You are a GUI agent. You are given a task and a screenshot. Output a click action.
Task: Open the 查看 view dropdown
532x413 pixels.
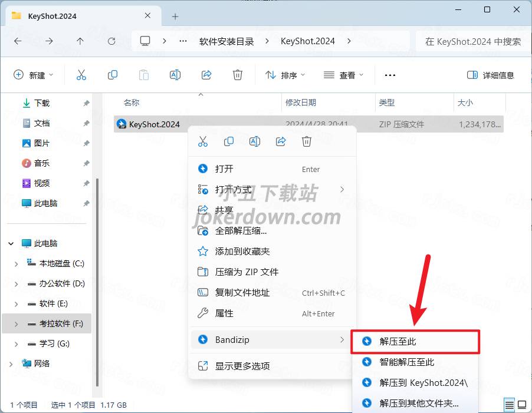pyautogui.click(x=344, y=75)
